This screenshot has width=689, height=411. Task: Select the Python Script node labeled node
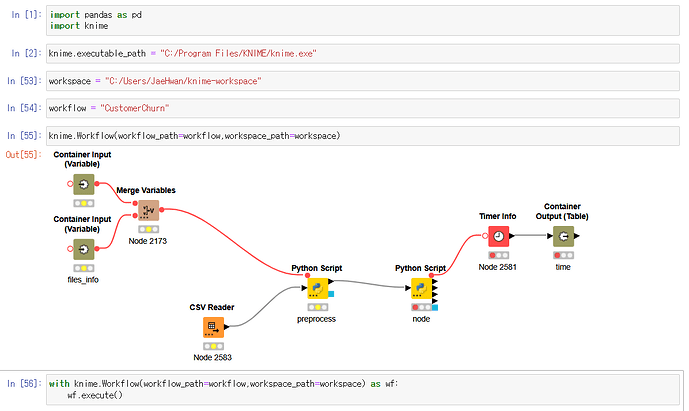[x=421, y=289]
